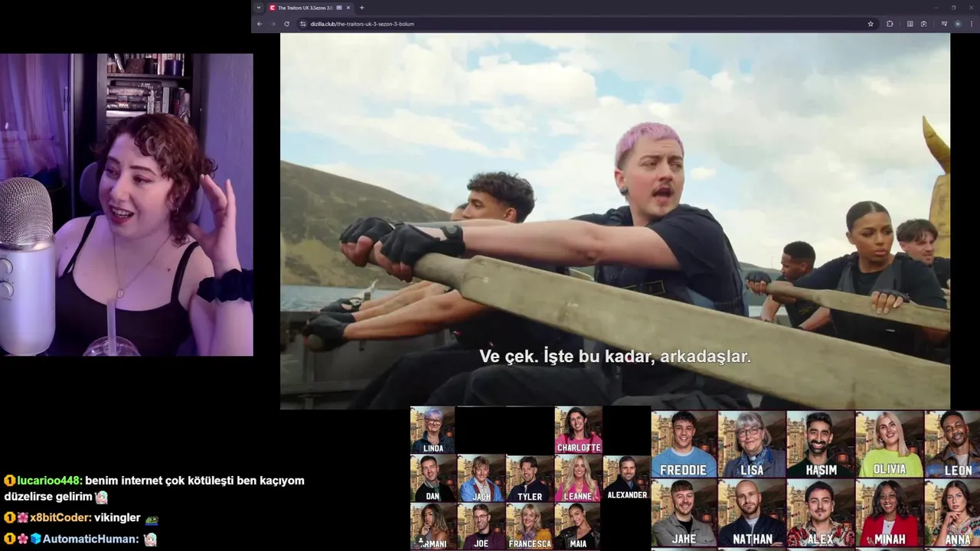Click the streamer's webcam feed
This screenshot has width=980, height=551.
126,204
